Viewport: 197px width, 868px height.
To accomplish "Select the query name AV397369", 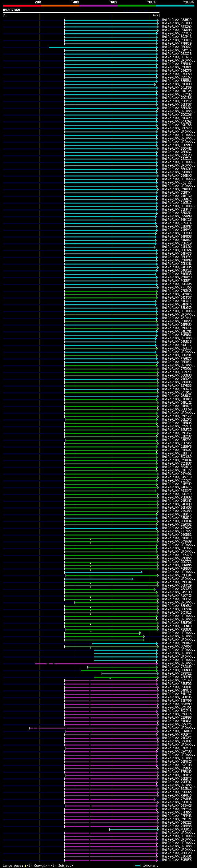I will [11, 10].
